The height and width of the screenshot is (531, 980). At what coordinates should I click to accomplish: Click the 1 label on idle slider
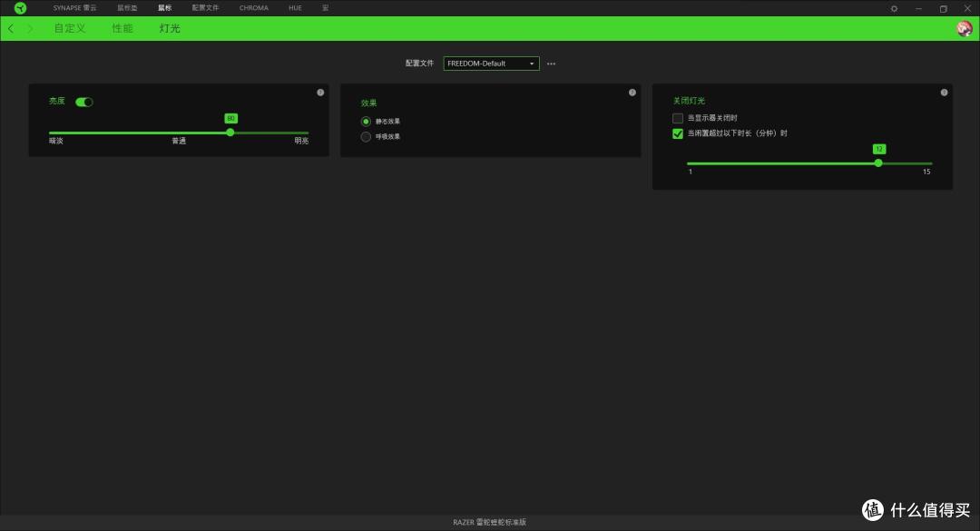(690, 172)
